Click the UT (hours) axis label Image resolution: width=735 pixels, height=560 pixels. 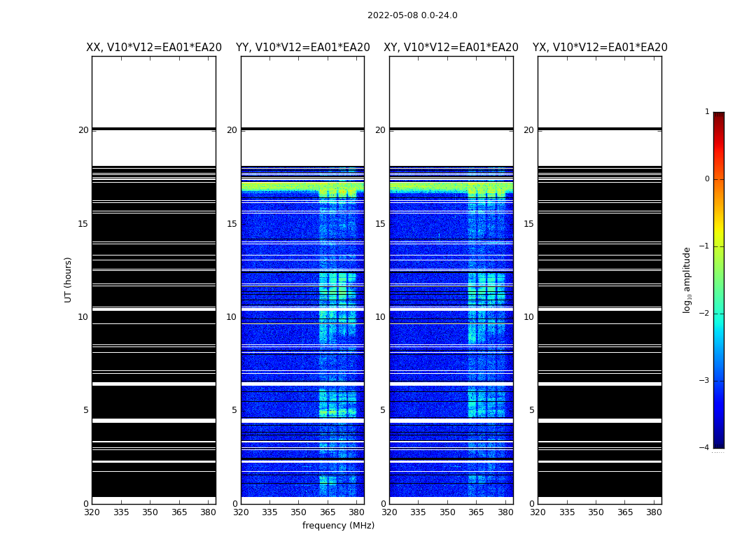click(x=68, y=280)
